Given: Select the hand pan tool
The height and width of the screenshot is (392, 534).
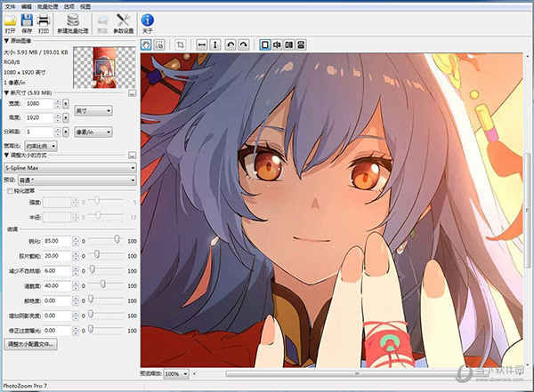Looking at the screenshot, I should tap(146, 44).
